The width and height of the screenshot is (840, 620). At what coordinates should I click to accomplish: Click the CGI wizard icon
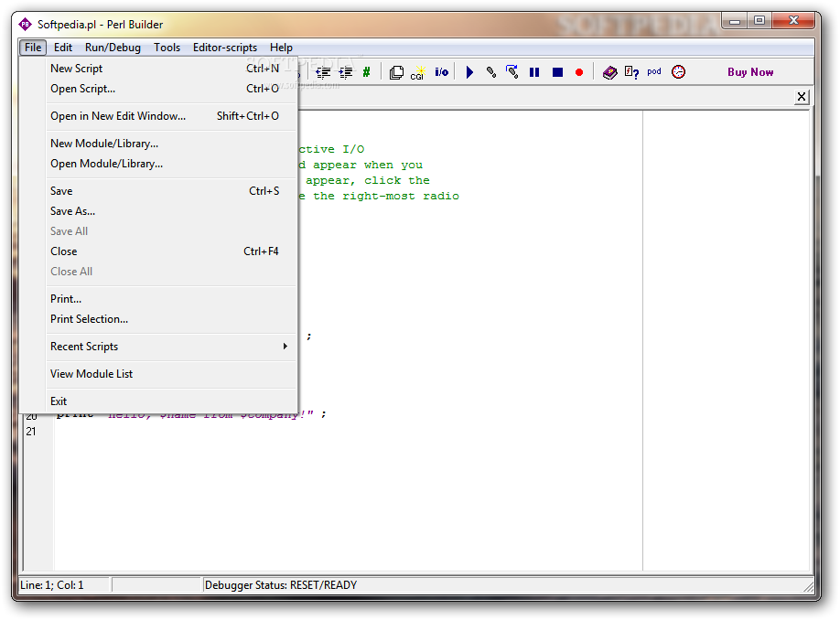[418, 72]
